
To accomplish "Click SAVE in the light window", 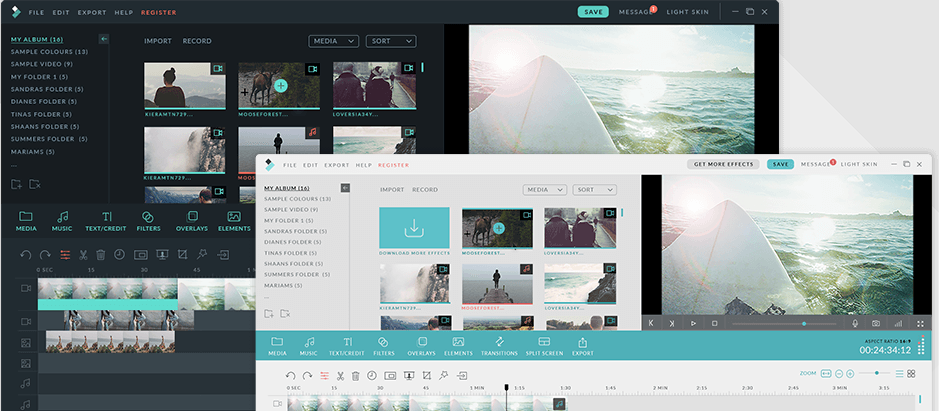I will (x=780, y=164).
